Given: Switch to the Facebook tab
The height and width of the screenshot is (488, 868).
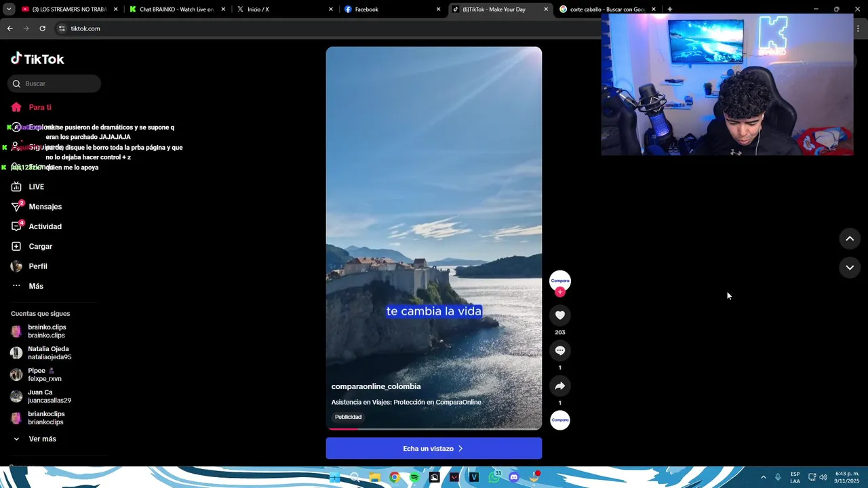Looking at the screenshot, I should click(392, 9).
